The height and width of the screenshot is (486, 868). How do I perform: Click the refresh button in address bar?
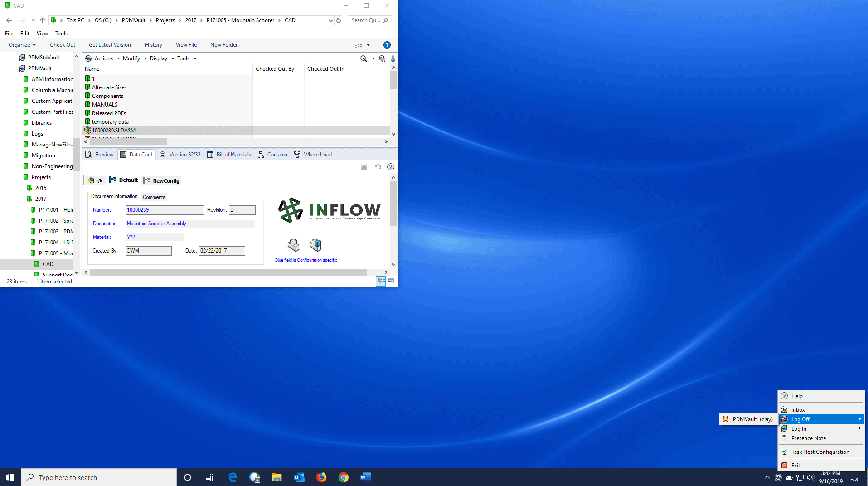(339, 20)
